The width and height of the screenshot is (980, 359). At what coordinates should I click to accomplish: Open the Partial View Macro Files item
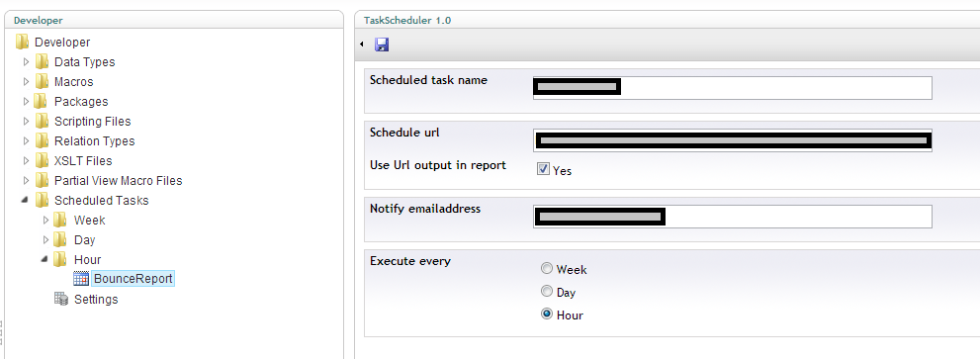point(118,181)
